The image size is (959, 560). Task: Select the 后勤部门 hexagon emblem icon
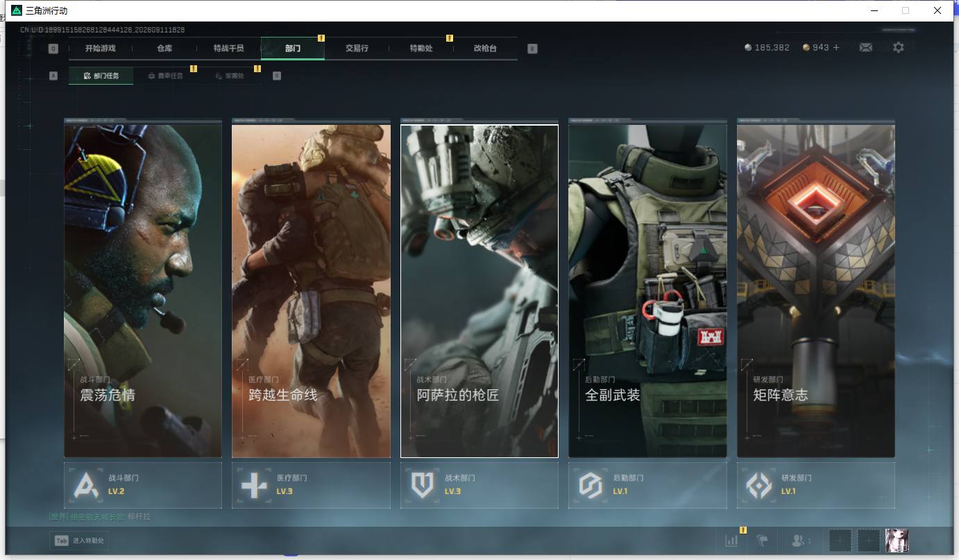point(591,485)
